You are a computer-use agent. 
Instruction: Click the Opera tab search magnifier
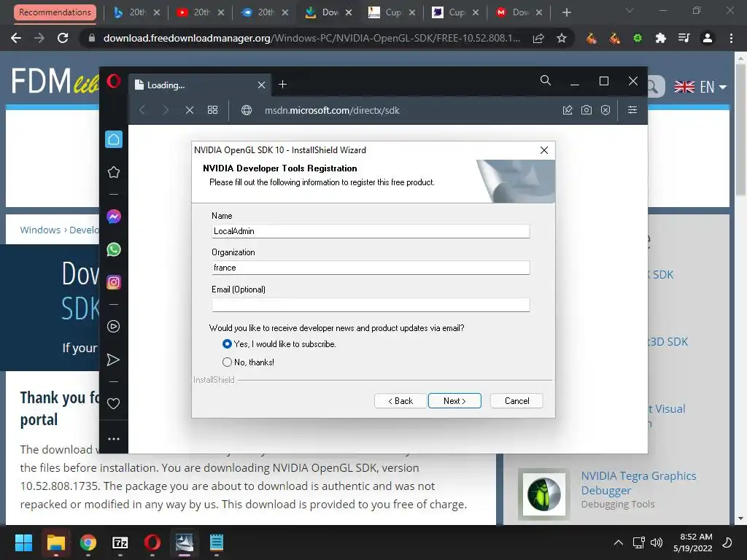pyautogui.click(x=546, y=80)
